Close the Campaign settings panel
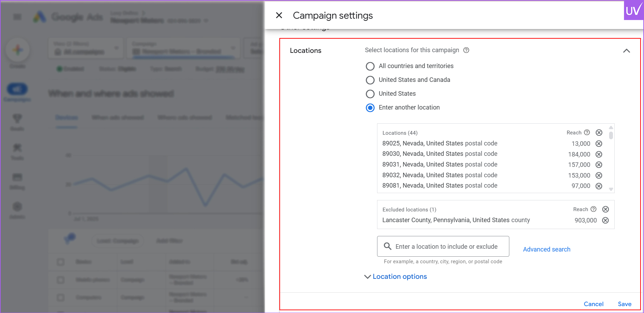The width and height of the screenshot is (644, 313). coord(279,15)
